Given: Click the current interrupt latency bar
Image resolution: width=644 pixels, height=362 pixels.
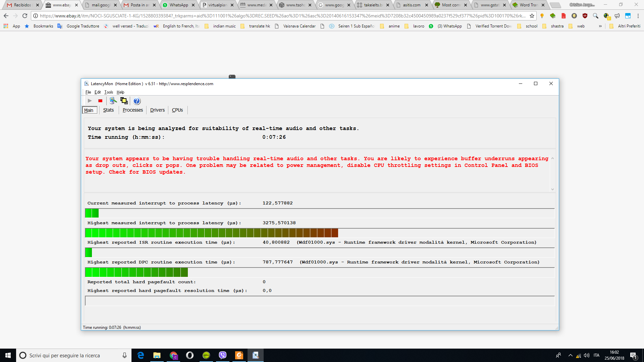Looking at the screenshot, I should coord(320,213).
